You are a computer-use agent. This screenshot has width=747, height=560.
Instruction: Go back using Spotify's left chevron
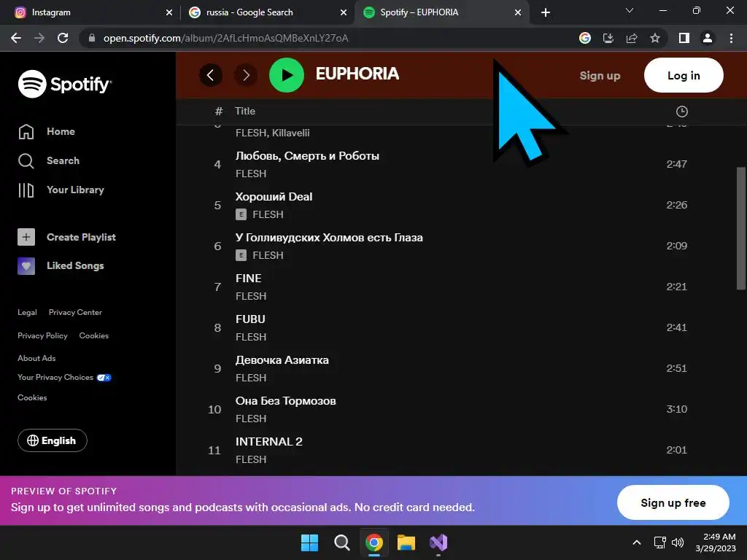click(211, 75)
